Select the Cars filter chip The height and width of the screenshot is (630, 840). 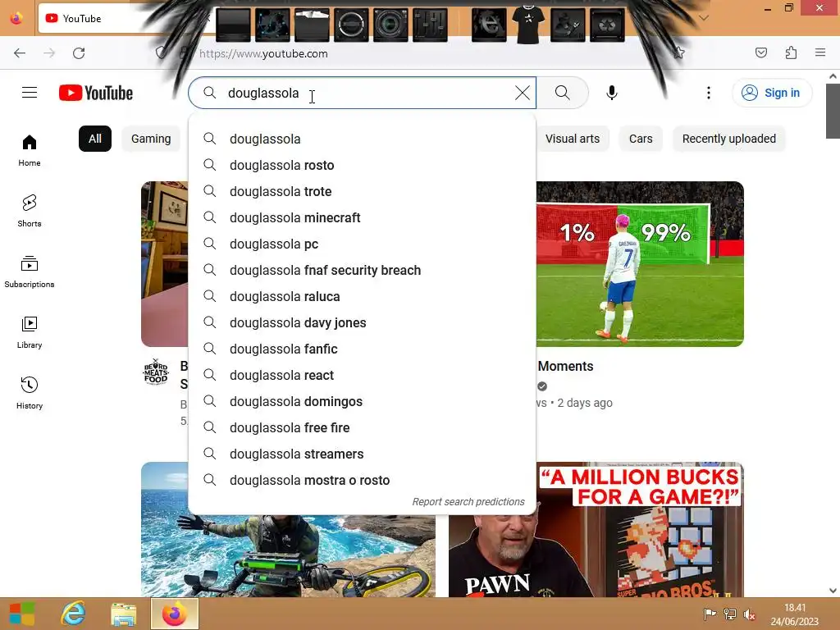pyautogui.click(x=641, y=139)
